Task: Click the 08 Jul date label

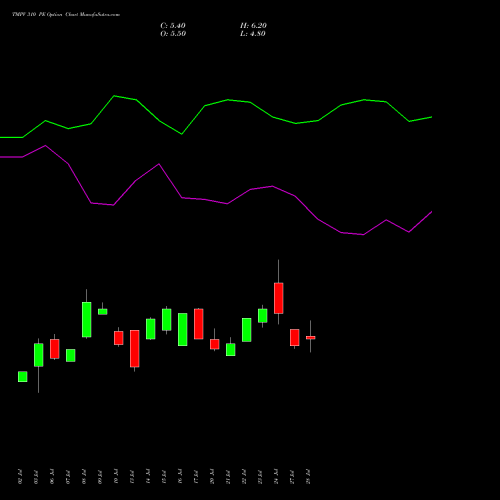Action: coord(84,477)
